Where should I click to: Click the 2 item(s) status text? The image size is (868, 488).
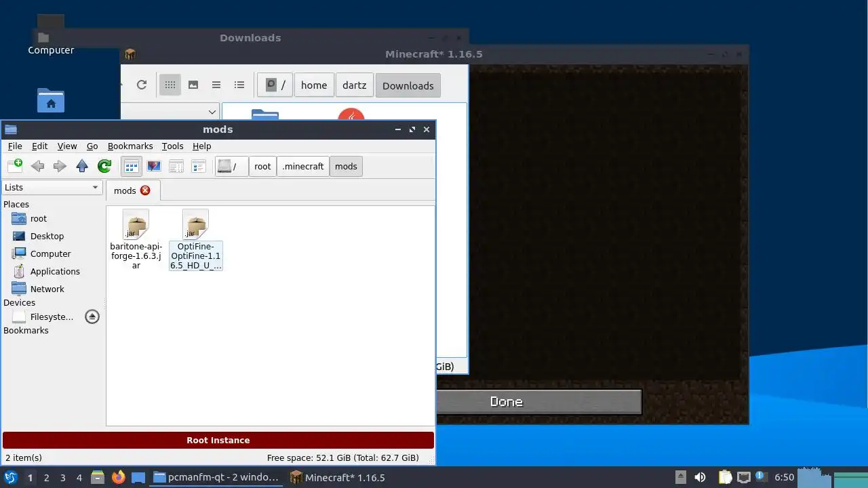(x=24, y=457)
